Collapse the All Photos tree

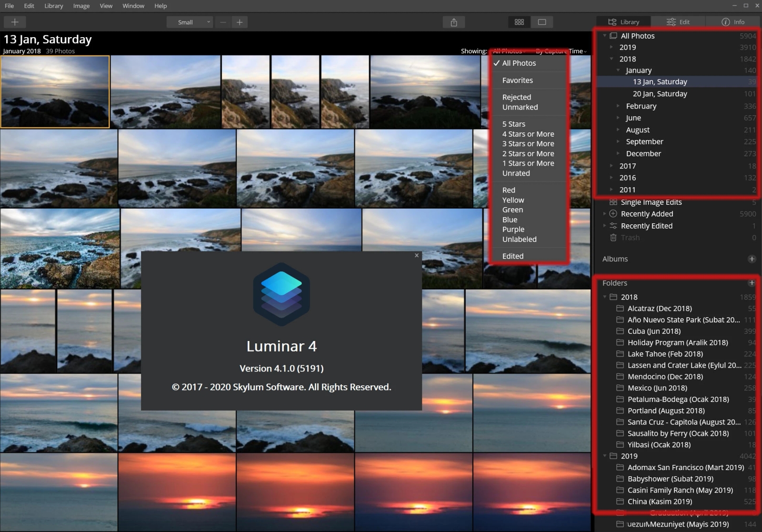(x=604, y=36)
